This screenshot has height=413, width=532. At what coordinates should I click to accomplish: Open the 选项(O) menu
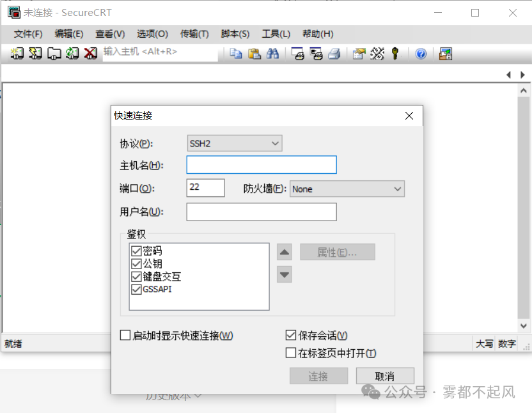point(152,34)
